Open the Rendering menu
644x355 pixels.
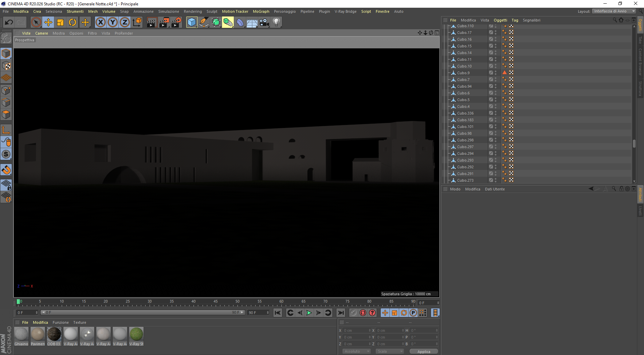click(x=193, y=11)
